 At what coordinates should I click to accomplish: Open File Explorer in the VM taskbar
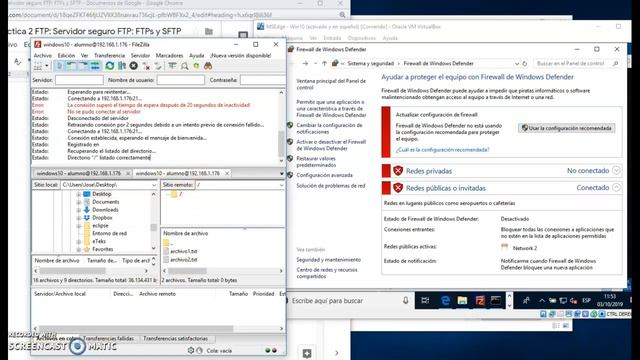tap(462, 301)
